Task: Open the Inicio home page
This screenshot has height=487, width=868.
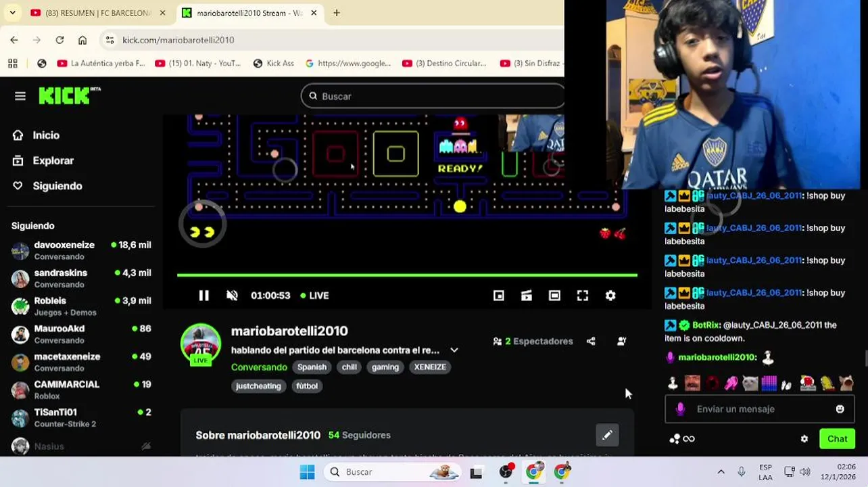Action: pos(36,135)
